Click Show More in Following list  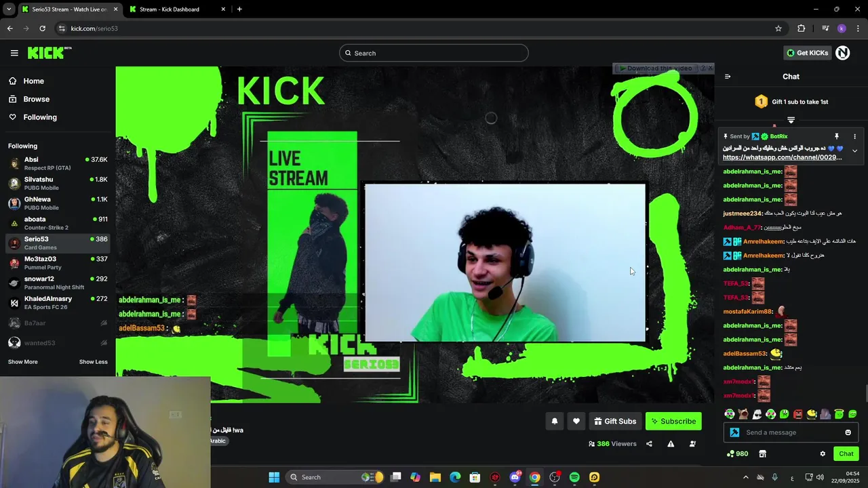coord(22,362)
